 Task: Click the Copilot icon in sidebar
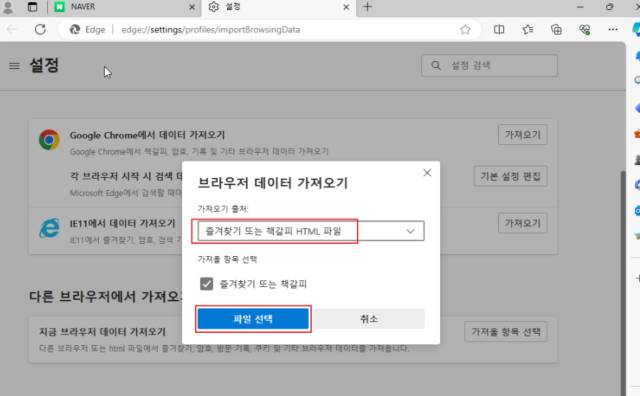[x=636, y=29]
